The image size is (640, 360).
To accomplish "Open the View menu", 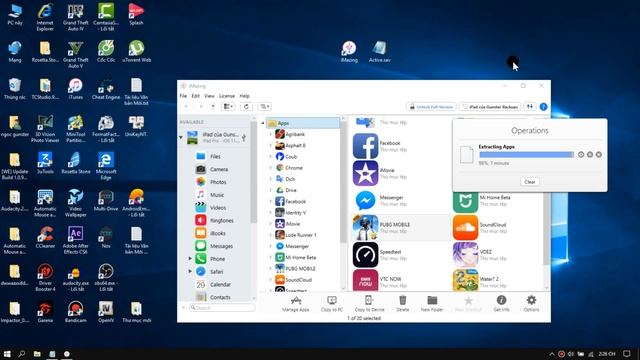I will click(209, 96).
